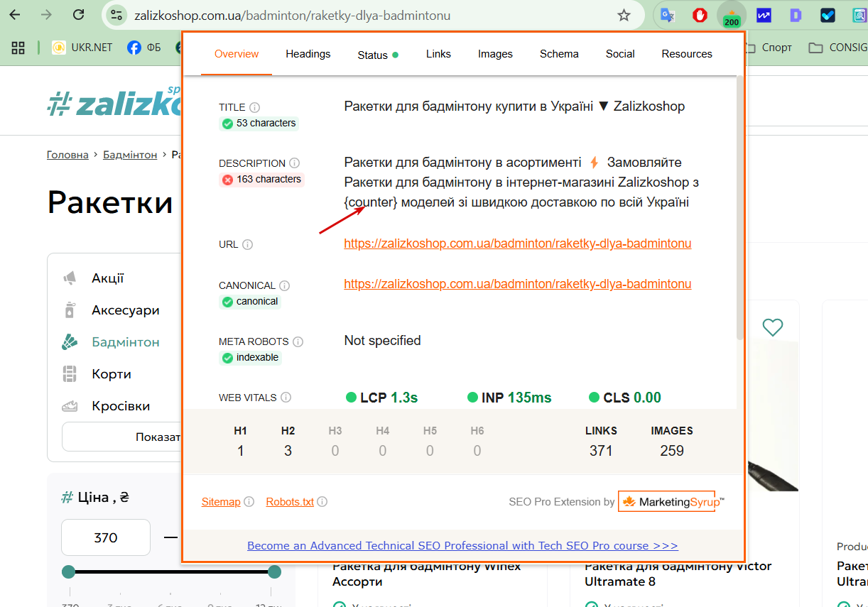This screenshot has height=607, width=868.
Task: Go back using browser back arrow
Action: pyautogui.click(x=15, y=15)
